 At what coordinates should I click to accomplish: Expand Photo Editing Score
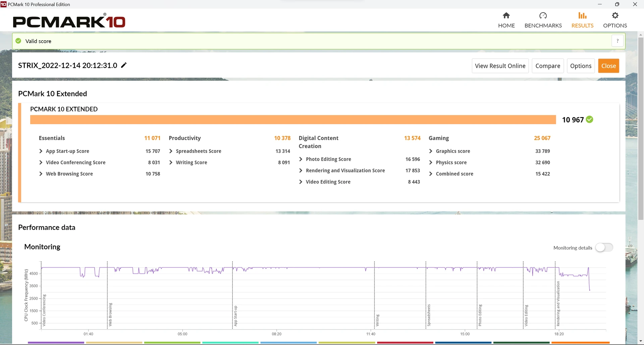click(x=301, y=159)
